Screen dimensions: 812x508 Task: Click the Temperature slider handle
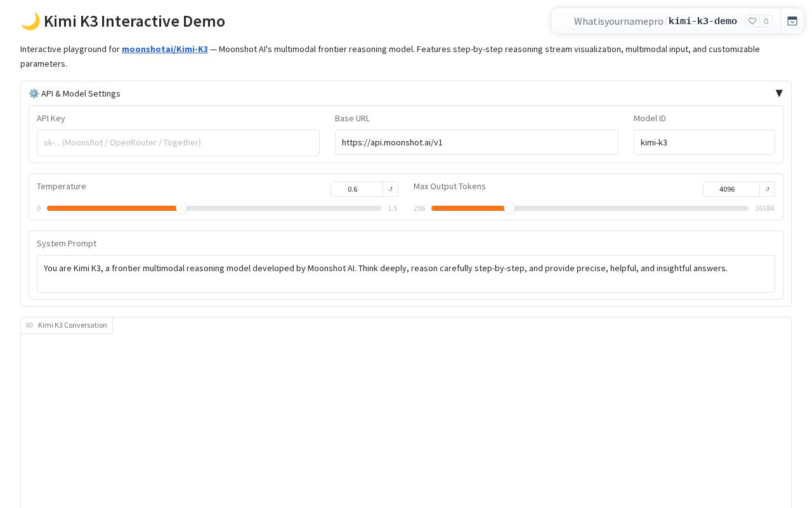click(181, 208)
